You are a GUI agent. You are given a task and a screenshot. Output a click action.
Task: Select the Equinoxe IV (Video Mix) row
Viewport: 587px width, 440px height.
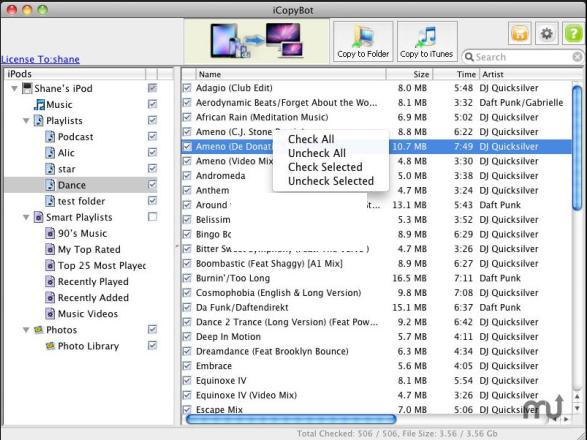(x=377, y=395)
